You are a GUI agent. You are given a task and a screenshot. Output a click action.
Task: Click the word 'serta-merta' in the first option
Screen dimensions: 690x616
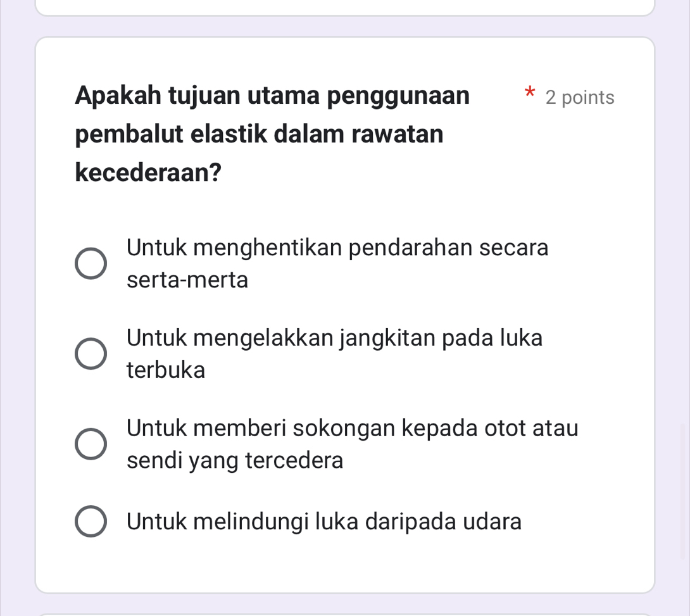click(x=187, y=279)
